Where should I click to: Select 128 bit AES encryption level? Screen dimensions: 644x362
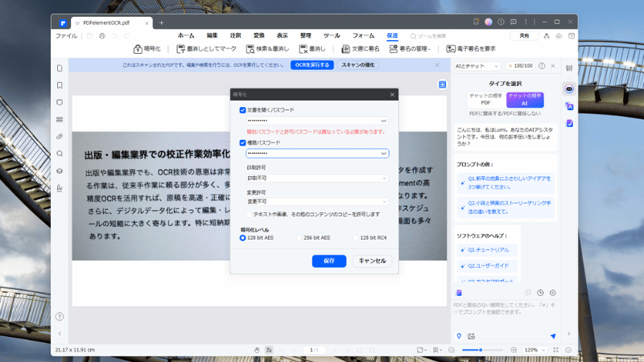tap(242, 238)
